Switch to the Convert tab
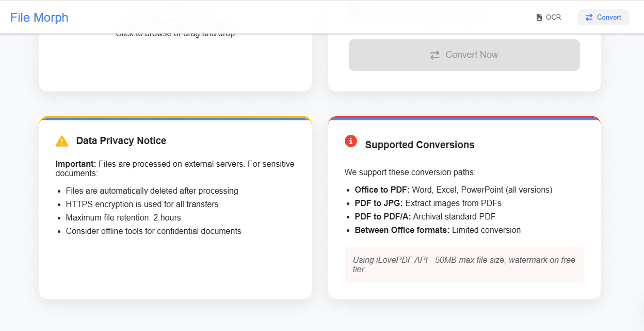The height and width of the screenshot is (331, 644). 603,17
